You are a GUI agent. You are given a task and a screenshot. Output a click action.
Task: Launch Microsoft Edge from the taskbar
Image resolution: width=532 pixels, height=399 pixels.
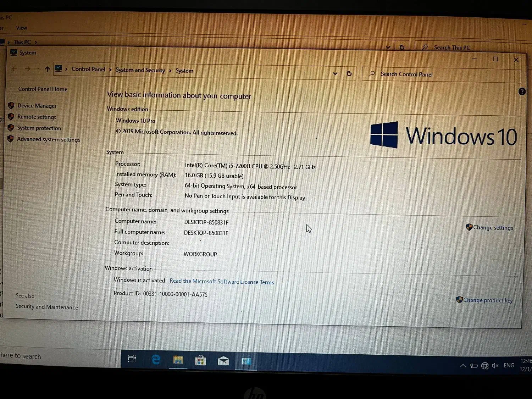155,359
